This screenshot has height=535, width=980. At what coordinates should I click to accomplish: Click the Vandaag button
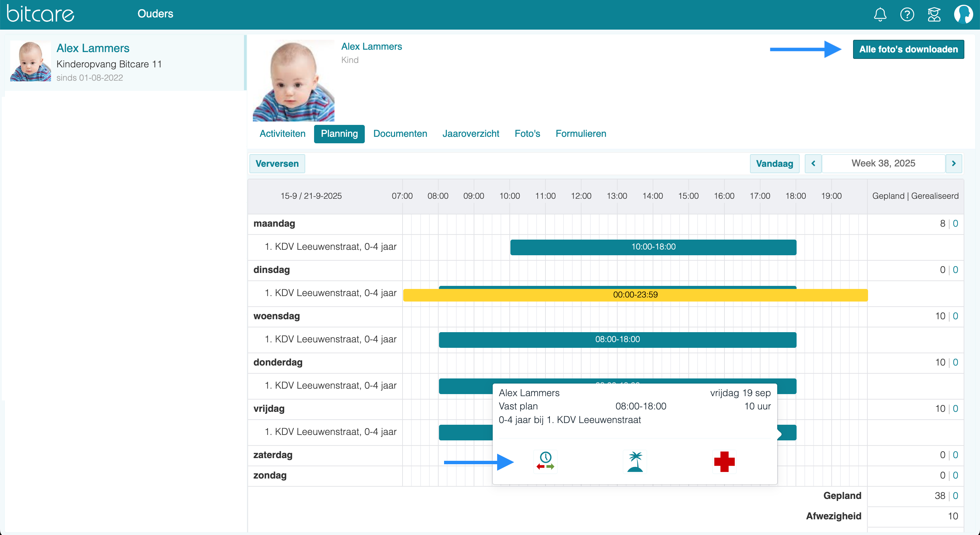point(774,164)
